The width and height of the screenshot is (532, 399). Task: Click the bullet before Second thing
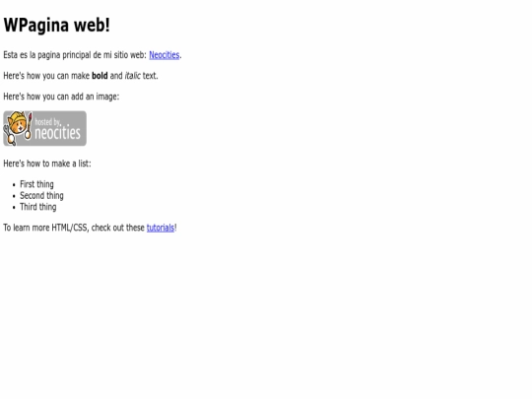(14, 196)
